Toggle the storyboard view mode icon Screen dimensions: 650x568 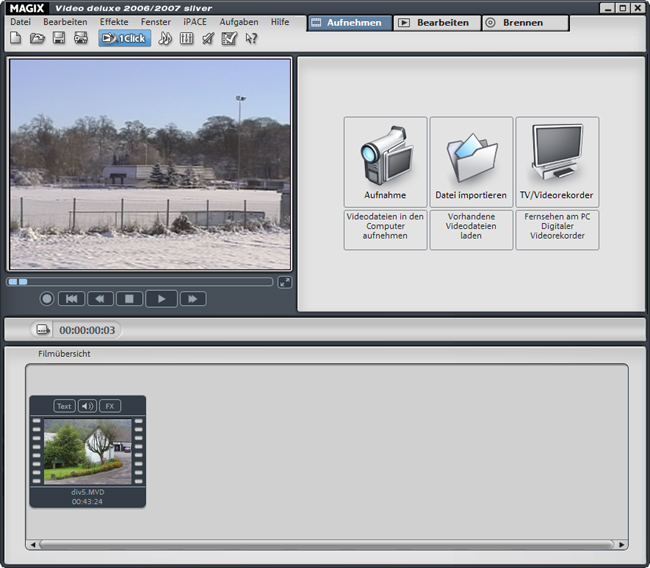click(43, 329)
